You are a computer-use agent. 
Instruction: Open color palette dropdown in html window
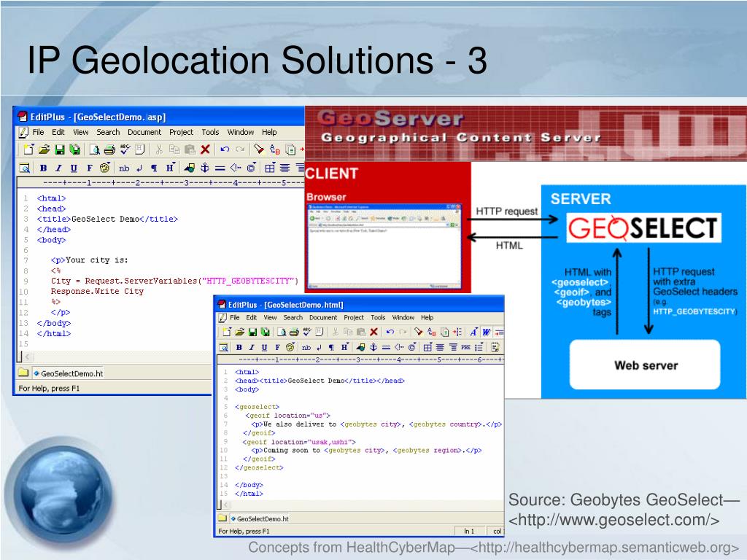290,347
